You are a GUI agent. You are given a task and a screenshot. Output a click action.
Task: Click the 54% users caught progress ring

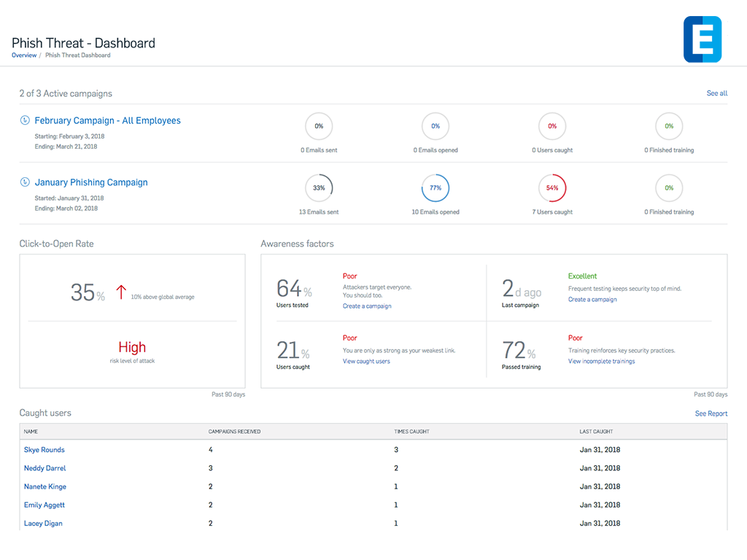(x=552, y=188)
